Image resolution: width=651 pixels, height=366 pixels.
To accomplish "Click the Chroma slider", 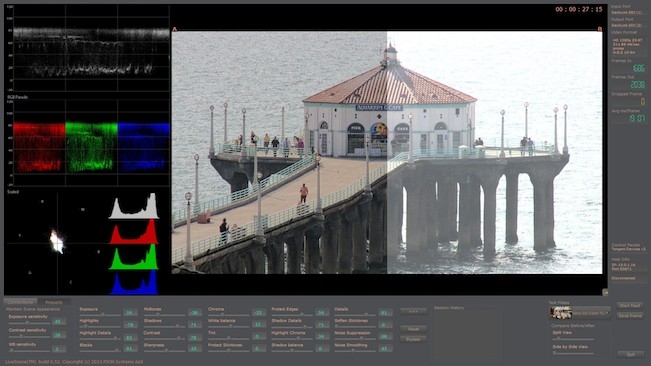I will [229, 315].
